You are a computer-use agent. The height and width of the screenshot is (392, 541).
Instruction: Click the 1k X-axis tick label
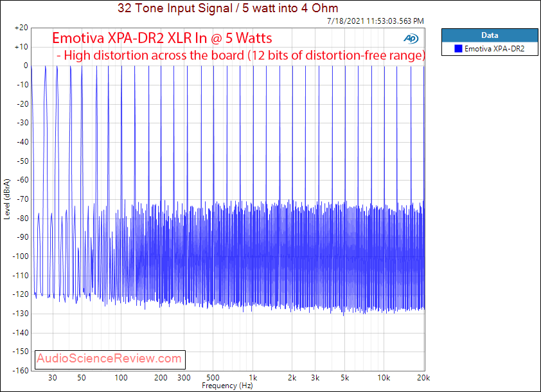click(253, 378)
